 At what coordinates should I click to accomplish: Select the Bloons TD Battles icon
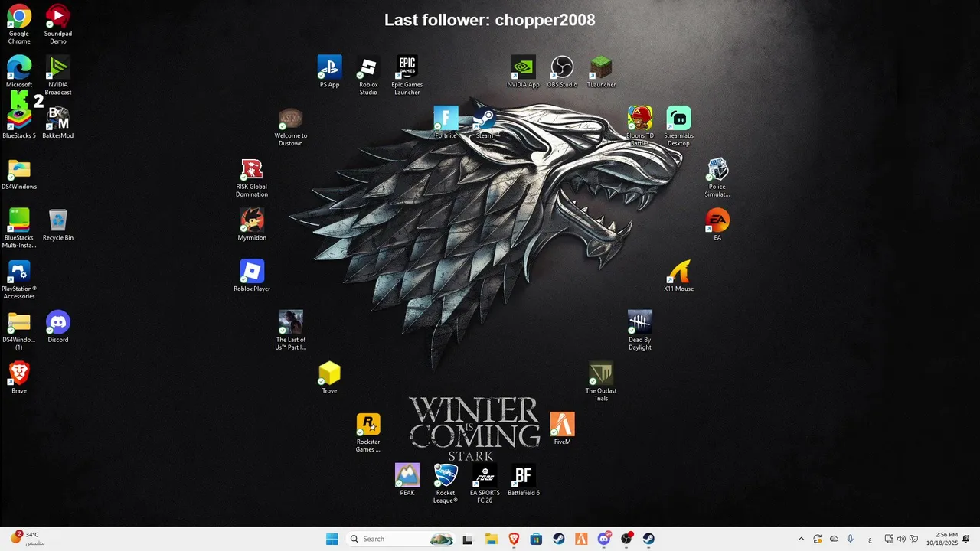tap(640, 126)
